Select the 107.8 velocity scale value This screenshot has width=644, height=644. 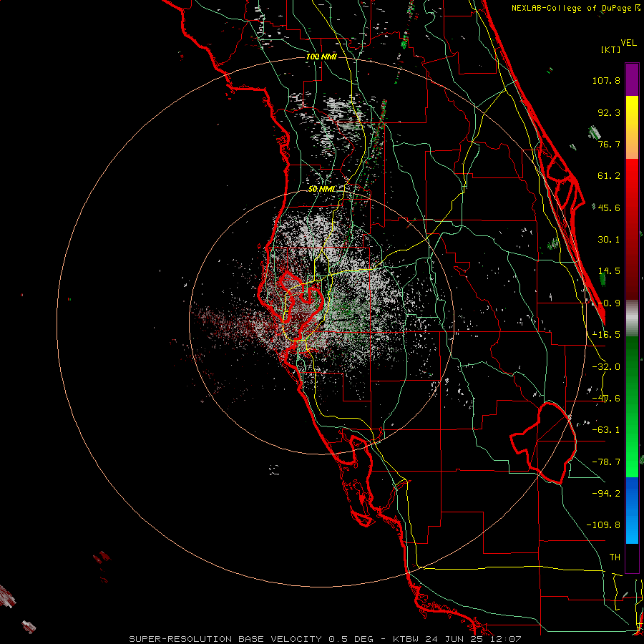pyautogui.click(x=606, y=80)
